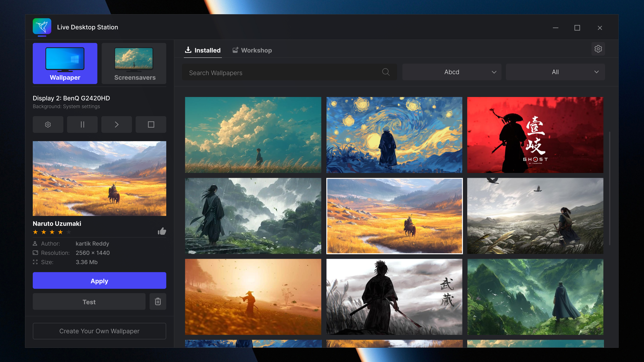Switch to the Workshop tab
Image resolution: width=644 pixels, height=362 pixels.
(252, 50)
